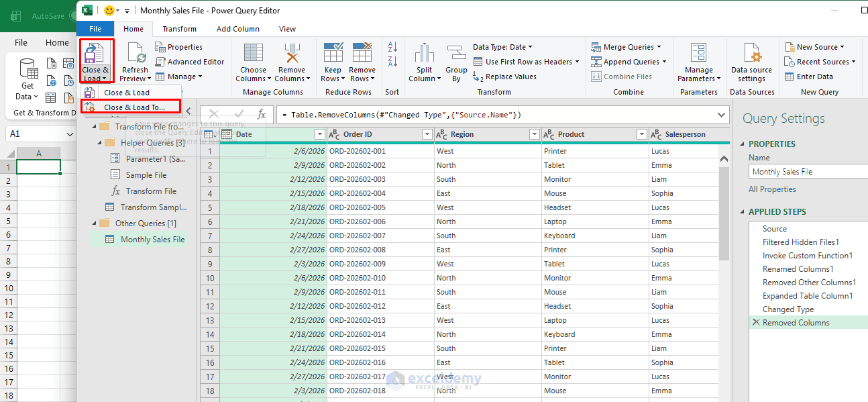The height and width of the screenshot is (402, 868).
Task: Click the formula bar fx icon
Action: tap(262, 115)
